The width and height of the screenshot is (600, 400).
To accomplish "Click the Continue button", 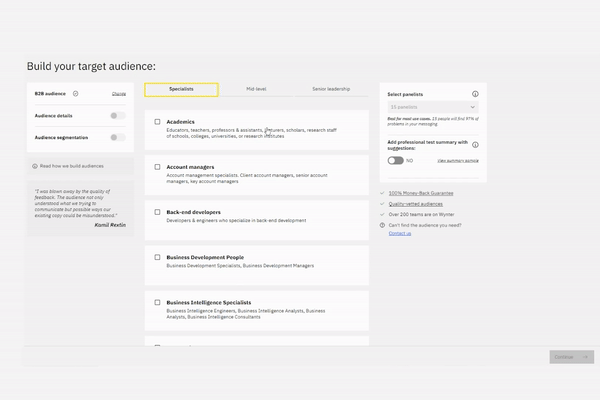I will (x=572, y=357).
